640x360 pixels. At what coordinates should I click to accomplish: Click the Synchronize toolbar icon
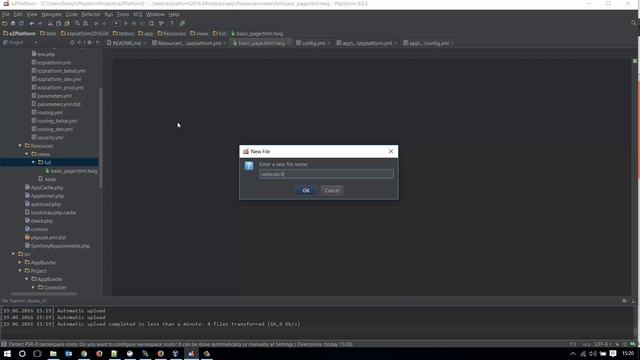tap(21, 24)
